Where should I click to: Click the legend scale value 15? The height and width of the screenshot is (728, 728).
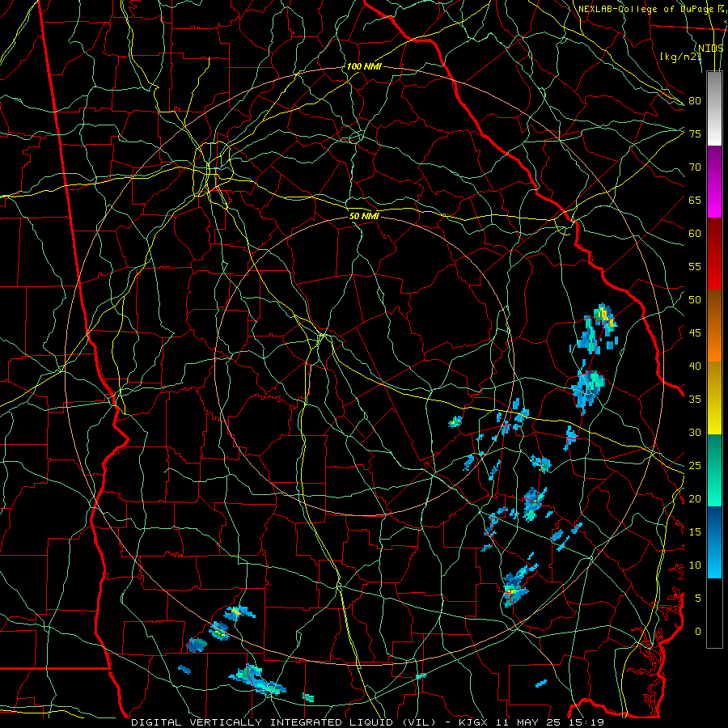pyautogui.click(x=695, y=532)
